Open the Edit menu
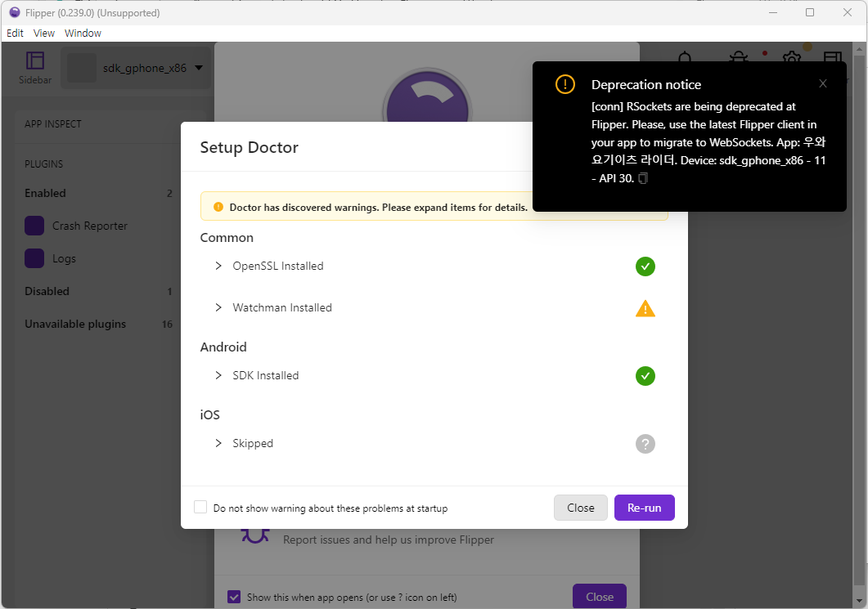Viewport: 868px width, 609px height. click(15, 34)
